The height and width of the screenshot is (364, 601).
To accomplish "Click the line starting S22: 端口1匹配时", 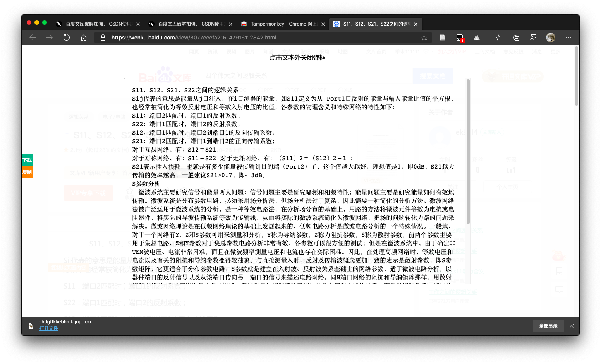I will pos(186,124).
